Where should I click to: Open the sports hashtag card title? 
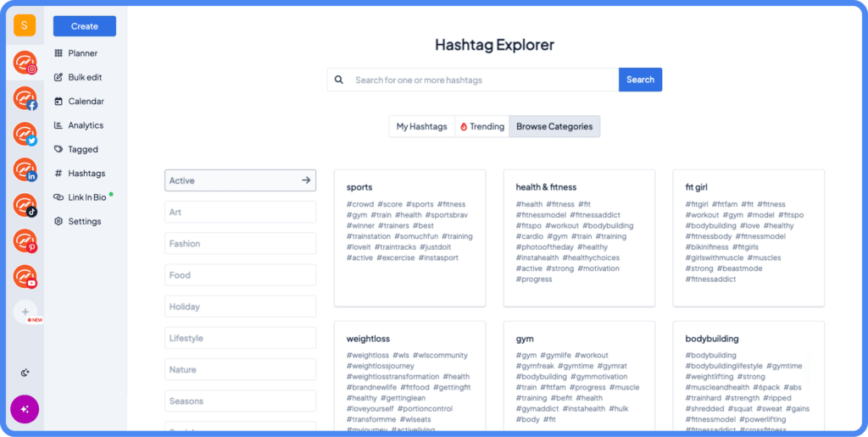coord(359,187)
